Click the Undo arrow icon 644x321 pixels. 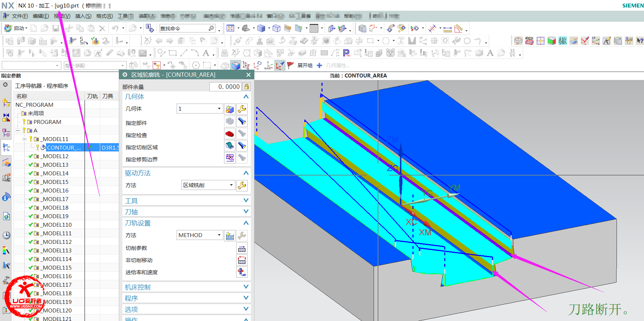115,28
